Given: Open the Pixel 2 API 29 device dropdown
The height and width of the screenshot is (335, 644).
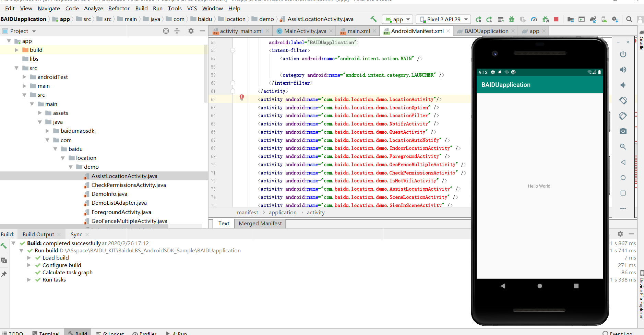Looking at the screenshot, I should [x=443, y=19].
